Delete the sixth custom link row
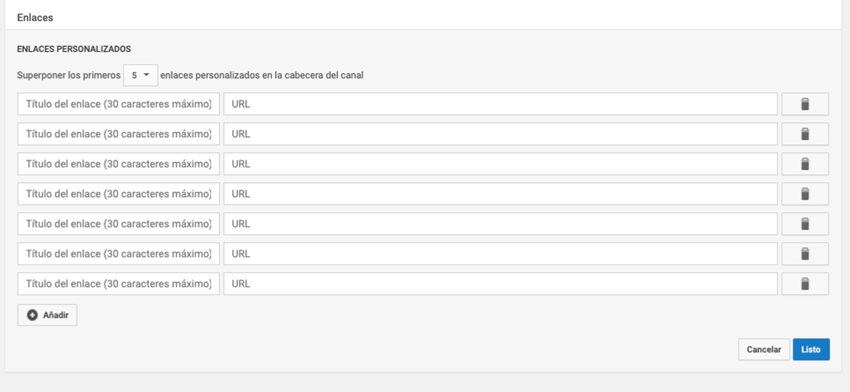This screenshot has width=850, height=392. (x=805, y=254)
